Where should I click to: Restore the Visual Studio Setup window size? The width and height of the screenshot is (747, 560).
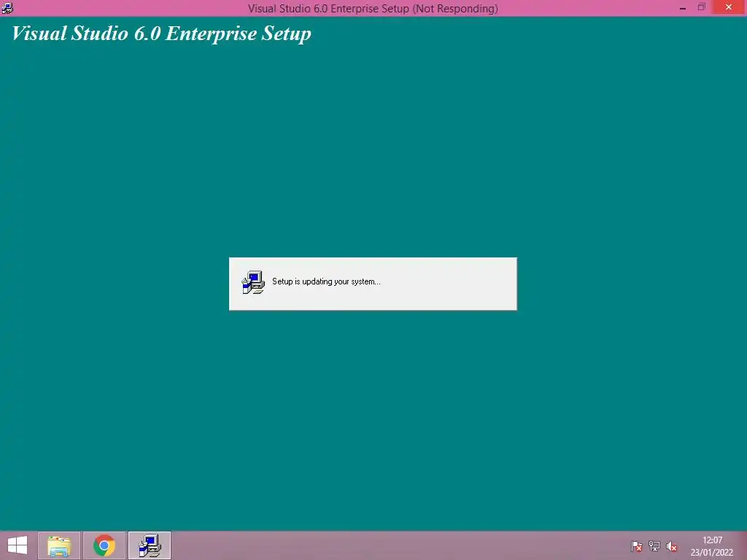(x=701, y=7)
